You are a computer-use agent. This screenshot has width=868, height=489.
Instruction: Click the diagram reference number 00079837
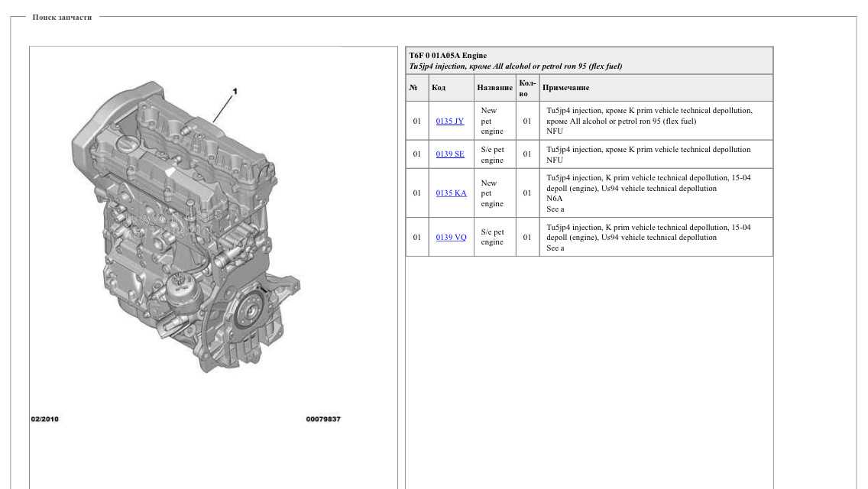(323, 419)
